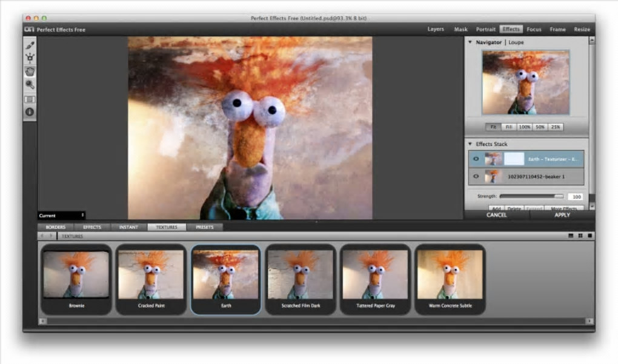The image size is (618, 364).
Task: Go back with the browser left arrow
Action: (x=42, y=236)
